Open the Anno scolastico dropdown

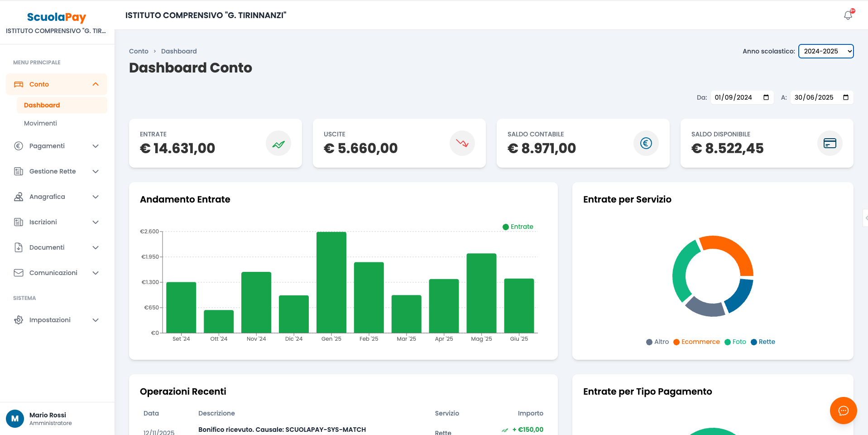click(825, 51)
